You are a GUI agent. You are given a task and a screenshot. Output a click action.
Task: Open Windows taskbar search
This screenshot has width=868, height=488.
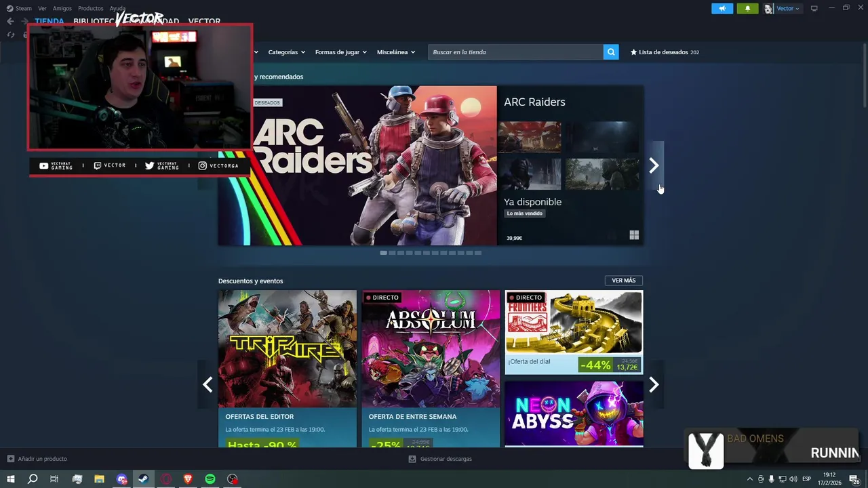pos(32,479)
